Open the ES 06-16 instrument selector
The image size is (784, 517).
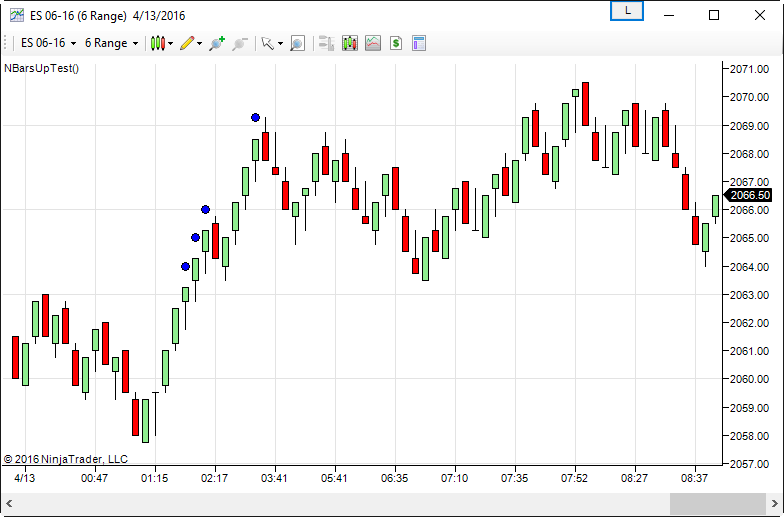point(48,44)
